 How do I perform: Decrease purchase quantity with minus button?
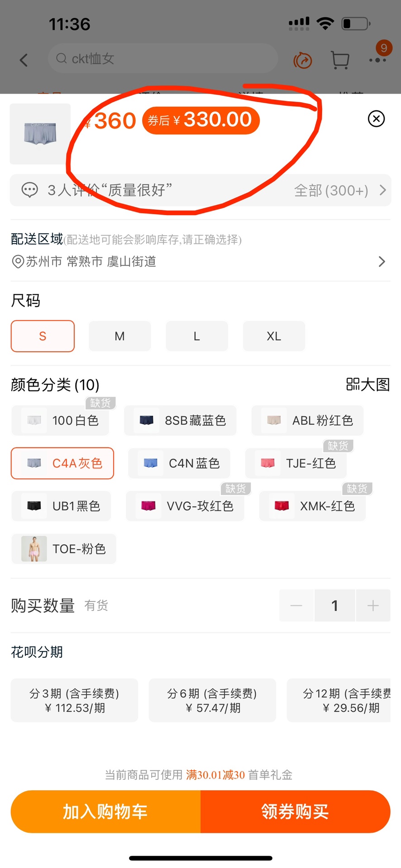[296, 605]
